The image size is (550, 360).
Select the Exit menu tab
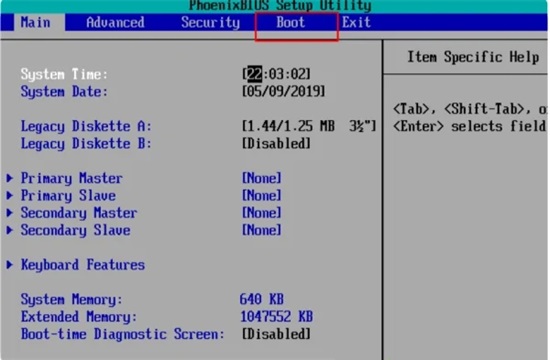point(356,22)
